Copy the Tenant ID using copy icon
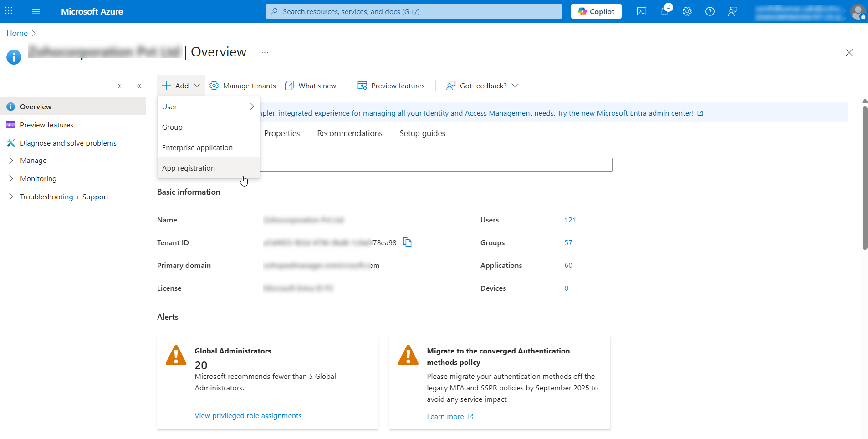 pos(407,242)
